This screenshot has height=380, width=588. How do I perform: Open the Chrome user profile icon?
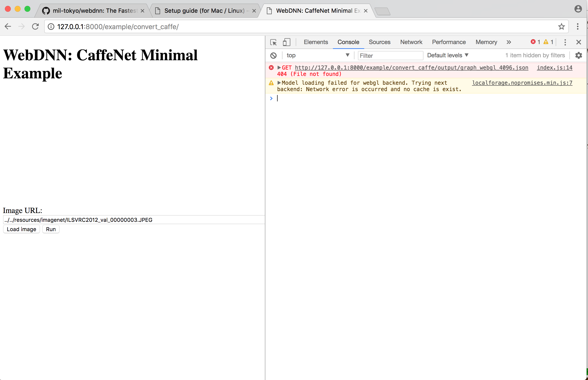(578, 9)
